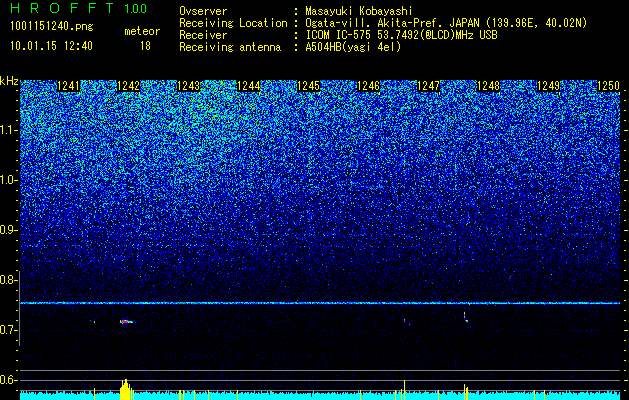Click the 1245 time marker
This screenshot has height=400, width=629.
coord(308,86)
